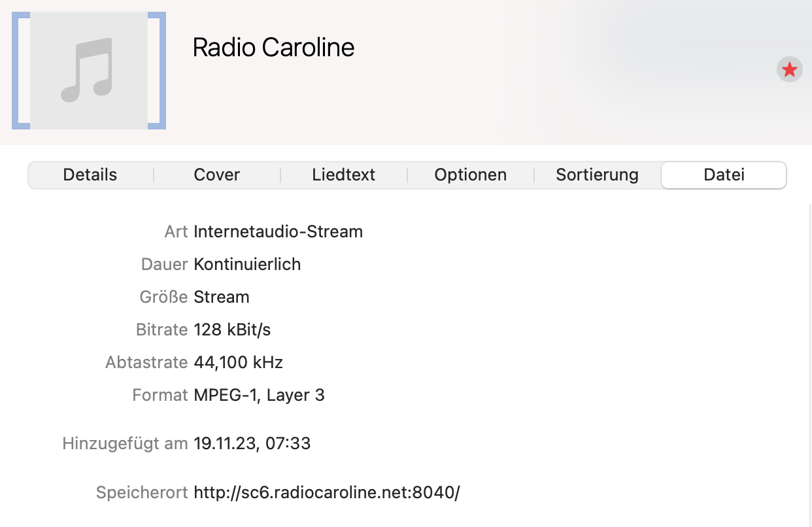The height and width of the screenshot is (527, 812).
Task: Click the Format label
Action: (x=160, y=395)
